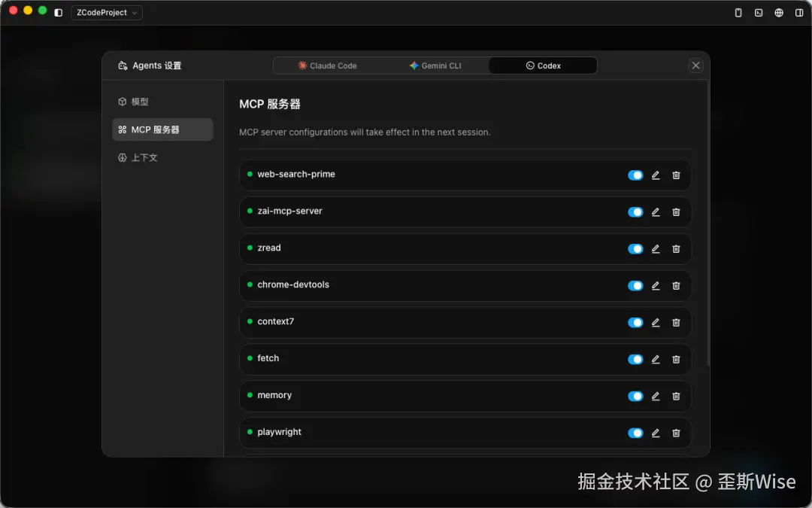
Task: Delete the web-search-prime server
Action: [x=676, y=175]
